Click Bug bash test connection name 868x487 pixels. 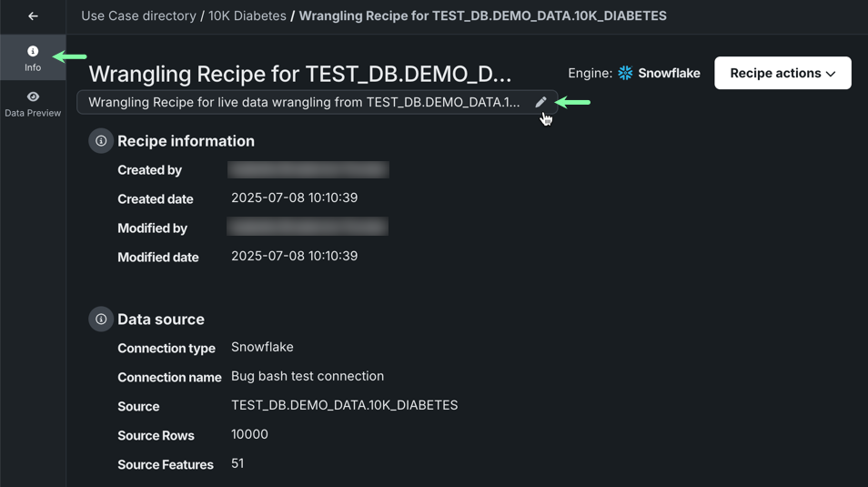coord(308,376)
